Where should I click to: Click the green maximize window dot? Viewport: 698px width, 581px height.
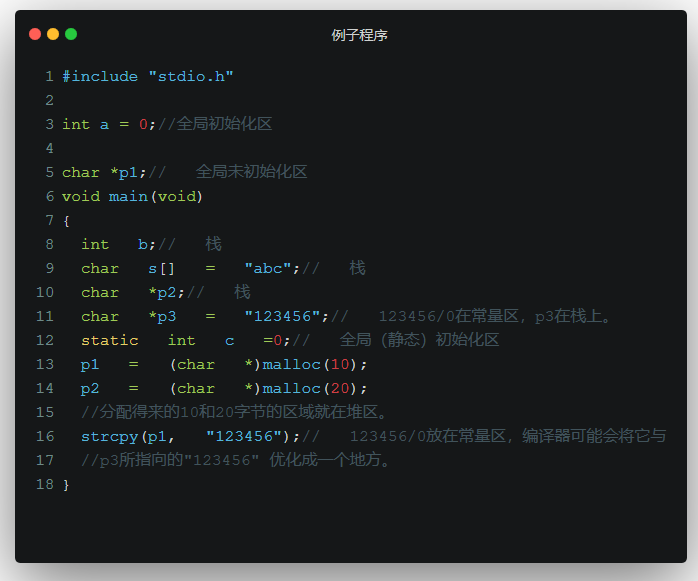pos(71,34)
